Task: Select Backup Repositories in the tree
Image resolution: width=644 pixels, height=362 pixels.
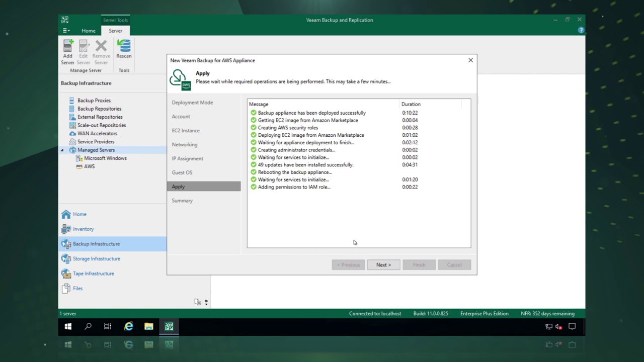Action: tap(99, 109)
